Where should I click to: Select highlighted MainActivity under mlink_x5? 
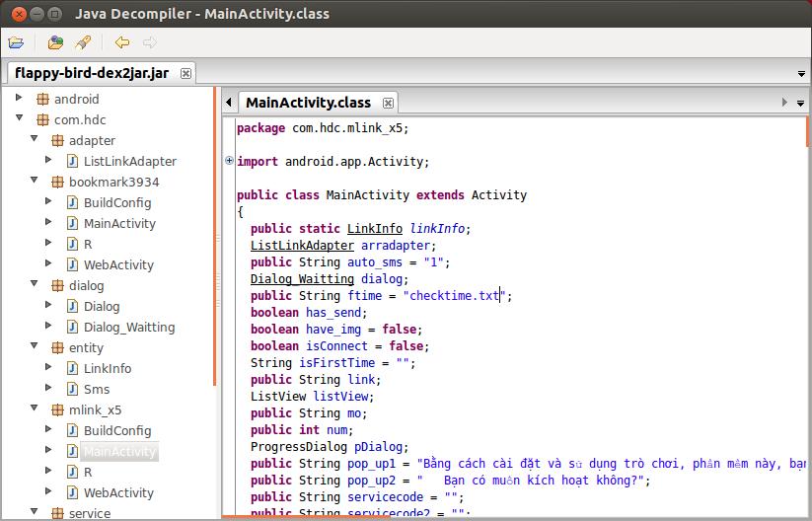coord(119,452)
